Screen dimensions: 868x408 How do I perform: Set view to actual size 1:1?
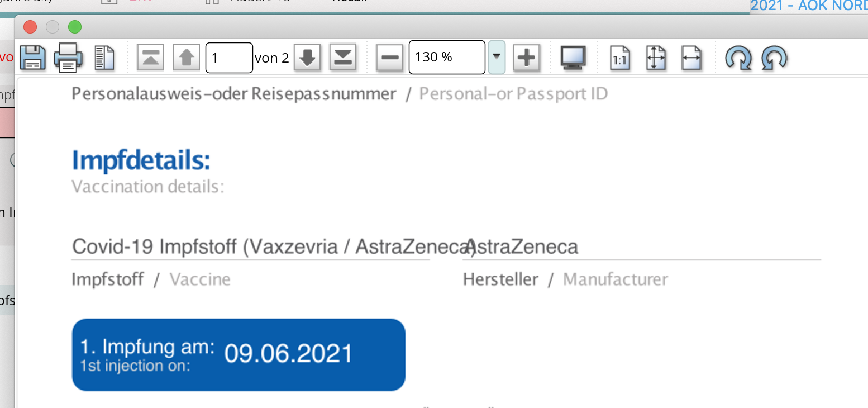click(x=619, y=58)
